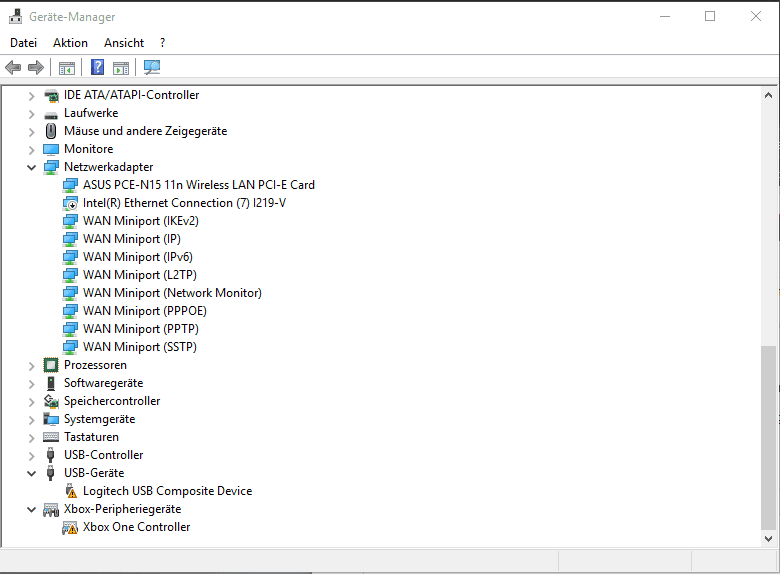
Task: Open the Ansicht menu
Action: point(124,43)
